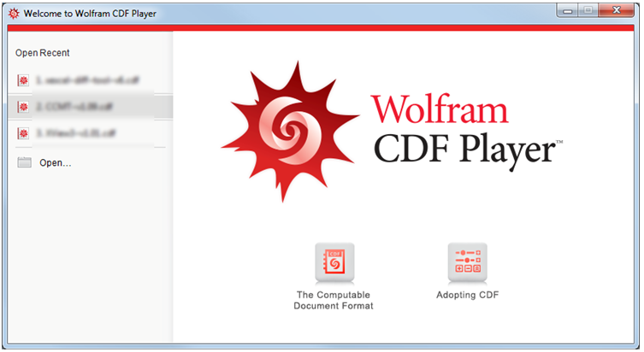Click the Adopting CDF text label

(x=468, y=295)
